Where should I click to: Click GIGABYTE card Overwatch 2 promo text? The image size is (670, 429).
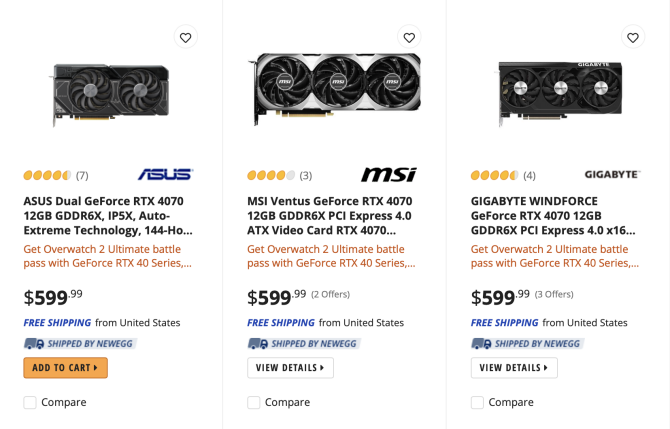553,256
